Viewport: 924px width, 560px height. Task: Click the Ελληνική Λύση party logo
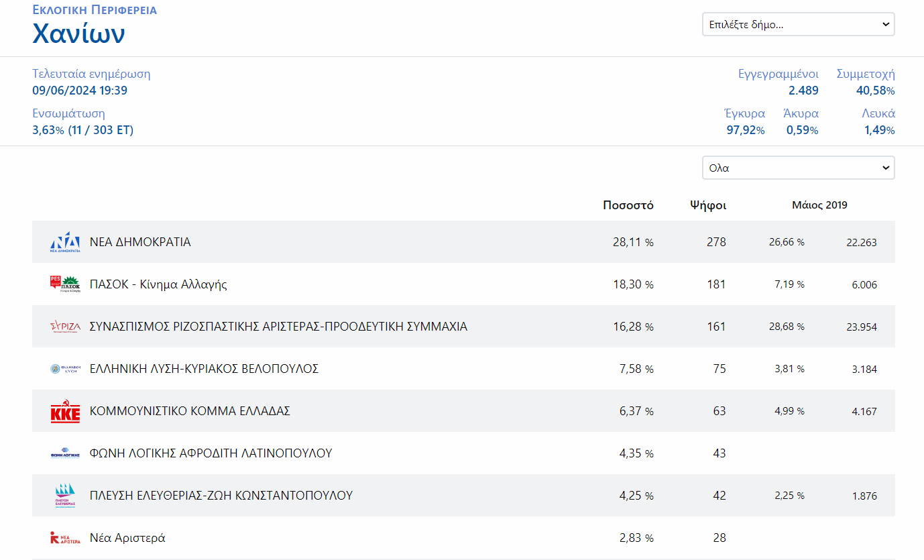tap(65, 369)
